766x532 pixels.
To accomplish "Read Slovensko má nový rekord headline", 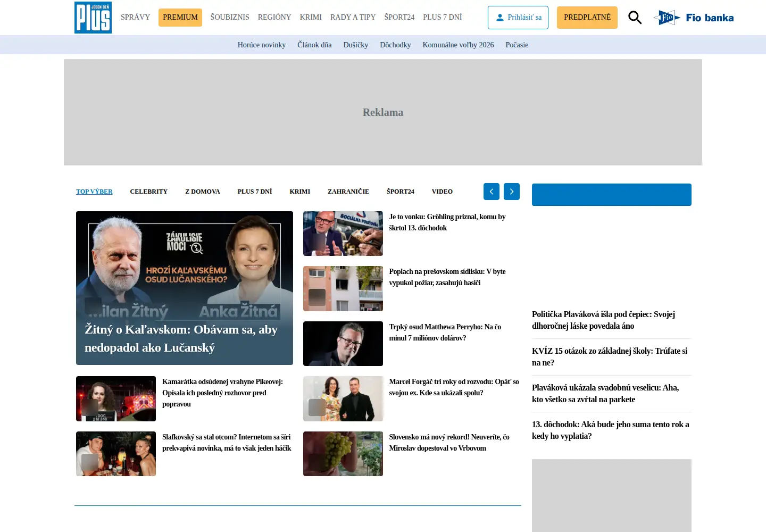I will [x=449, y=443].
